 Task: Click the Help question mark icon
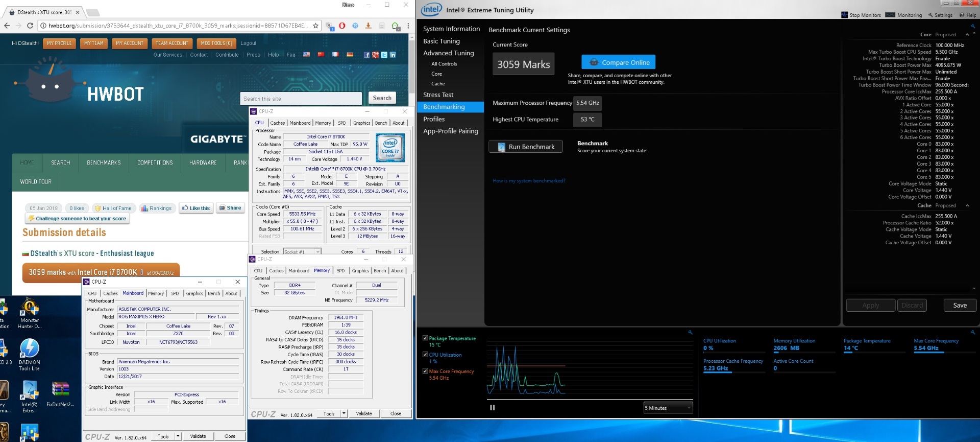tap(962, 15)
